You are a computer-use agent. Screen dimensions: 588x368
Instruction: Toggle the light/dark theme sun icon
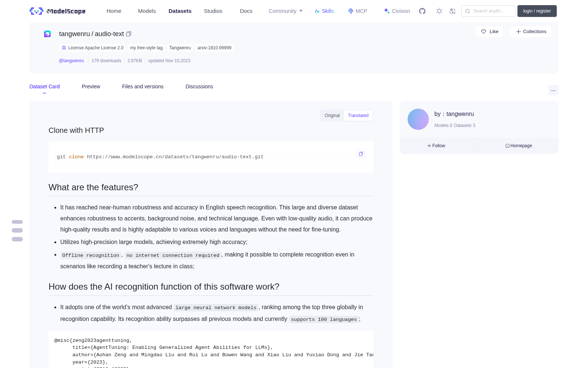point(439,11)
